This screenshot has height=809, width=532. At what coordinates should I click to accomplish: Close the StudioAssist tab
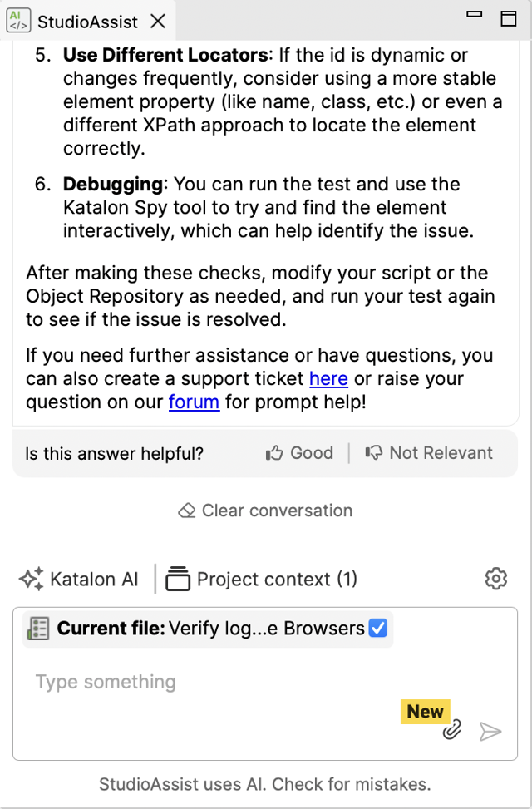(157, 22)
